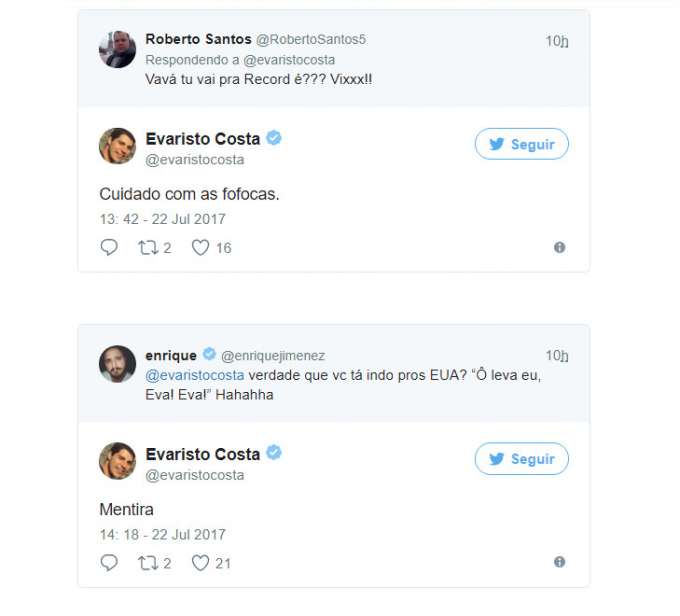
Task: Retweet the "Mentira" tweet
Action: [x=148, y=563]
